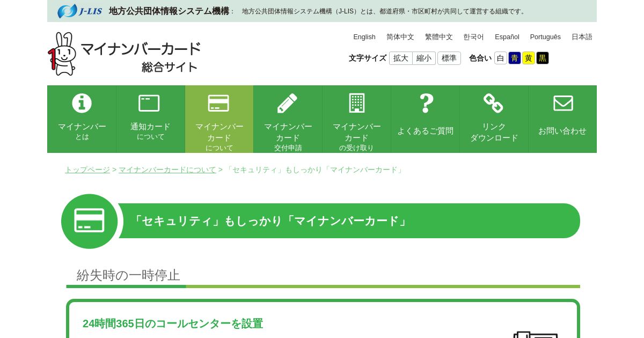The height and width of the screenshot is (338, 644).
Task: Click the J-LIS logo in top banner
Action: pos(79,11)
